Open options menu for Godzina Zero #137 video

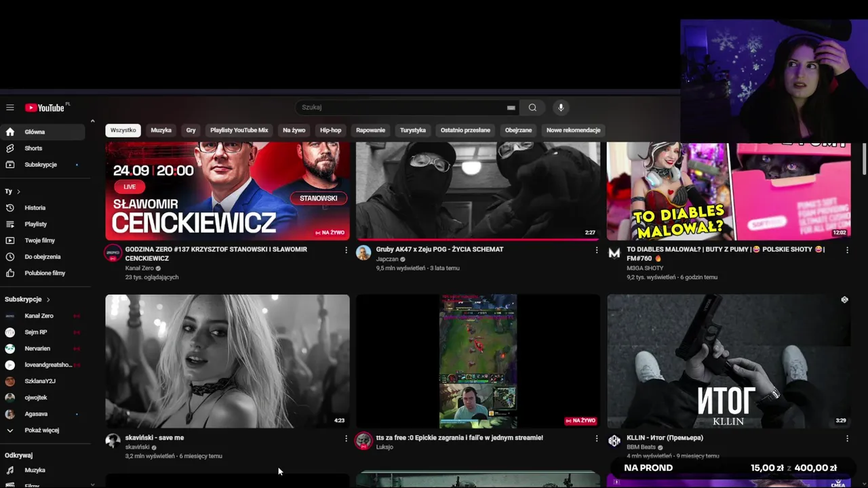coord(346,250)
